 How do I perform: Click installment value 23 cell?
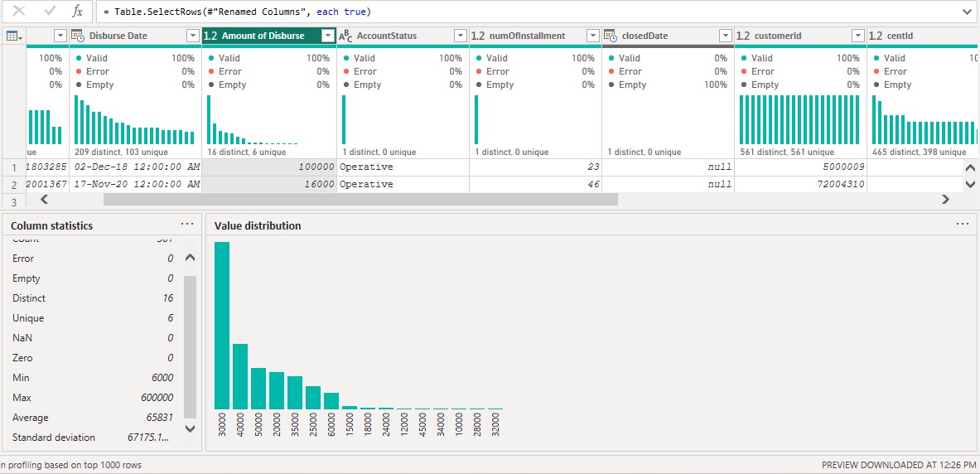(535, 167)
